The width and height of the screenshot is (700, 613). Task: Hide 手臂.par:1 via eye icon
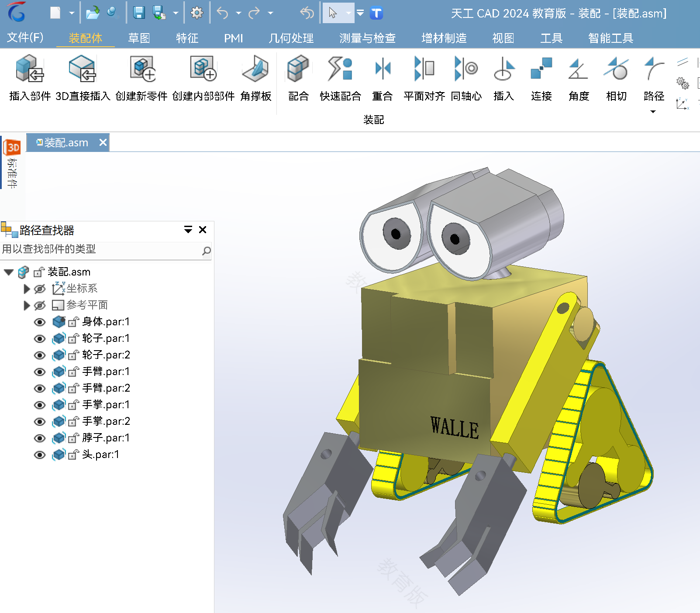40,372
